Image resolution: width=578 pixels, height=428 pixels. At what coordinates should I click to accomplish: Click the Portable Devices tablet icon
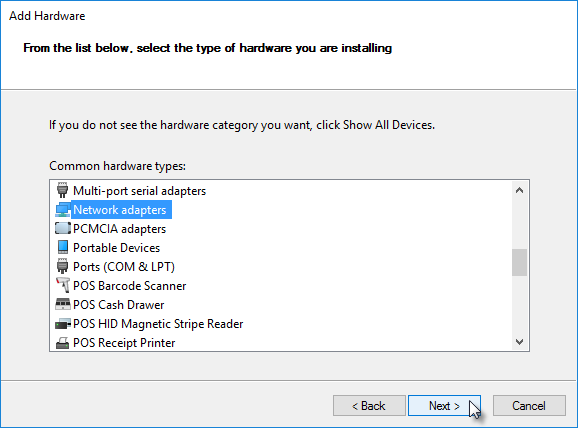click(x=63, y=247)
